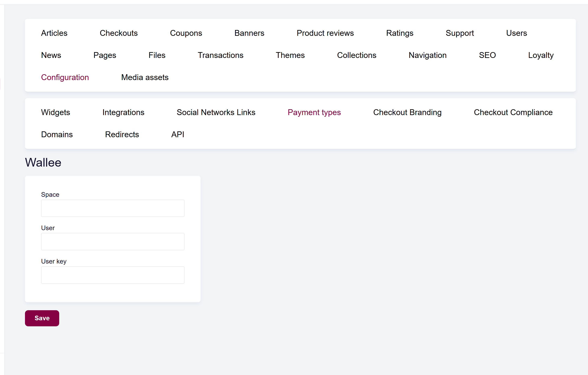Switch to the Integrations tab
This screenshot has height=375, width=588.
pyautogui.click(x=123, y=112)
